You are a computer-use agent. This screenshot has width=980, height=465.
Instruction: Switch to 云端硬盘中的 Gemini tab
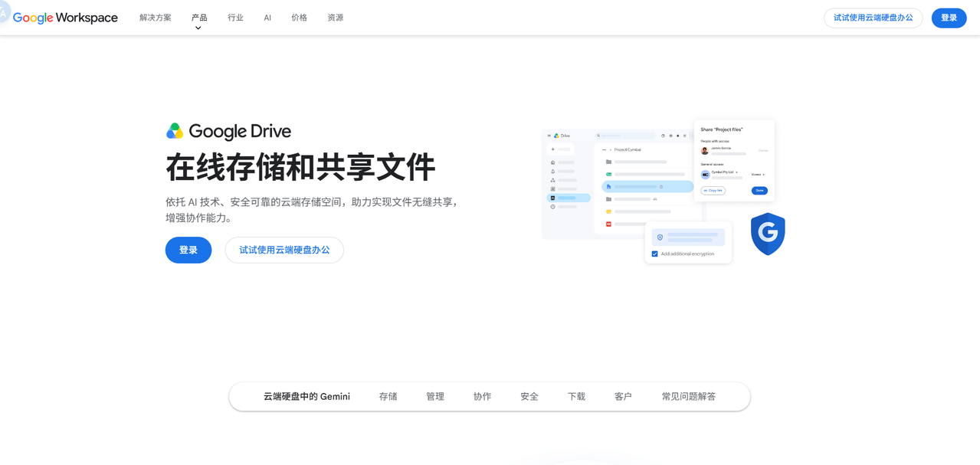tap(306, 396)
